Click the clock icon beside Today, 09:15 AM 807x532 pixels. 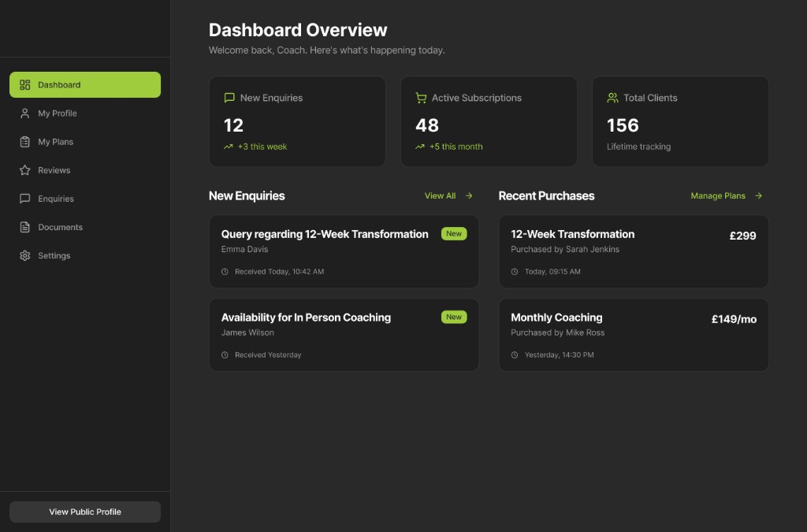point(515,272)
